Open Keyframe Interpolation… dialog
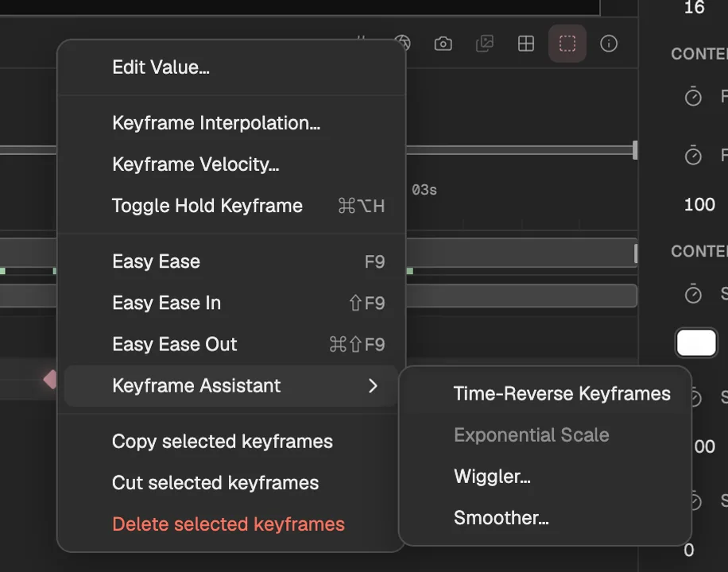 click(x=231, y=123)
